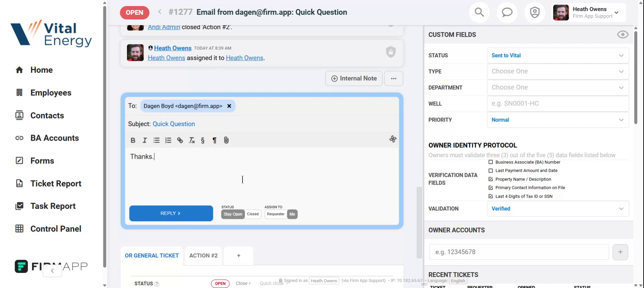Attach a file with the paperclip icon
This screenshot has height=288, width=644.
click(226, 140)
